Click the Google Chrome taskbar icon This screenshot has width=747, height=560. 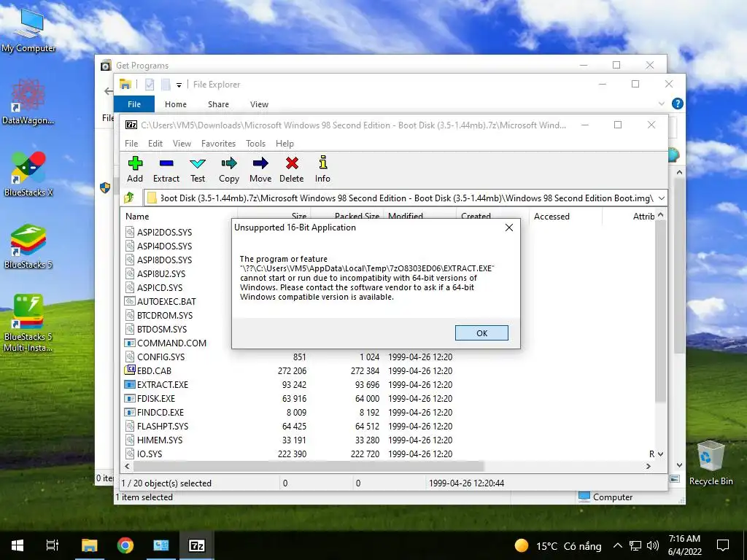[125, 545]
